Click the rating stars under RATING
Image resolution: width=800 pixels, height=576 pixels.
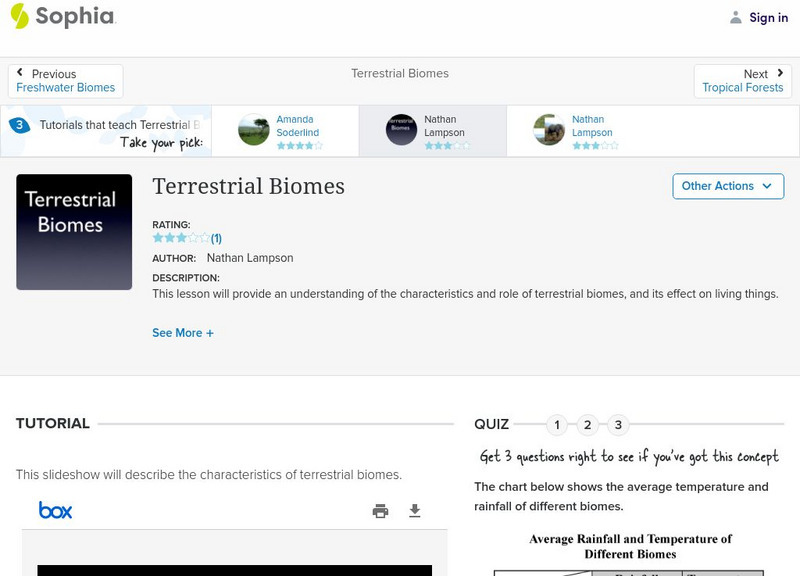pyautogui.click(x=181, y=238)
